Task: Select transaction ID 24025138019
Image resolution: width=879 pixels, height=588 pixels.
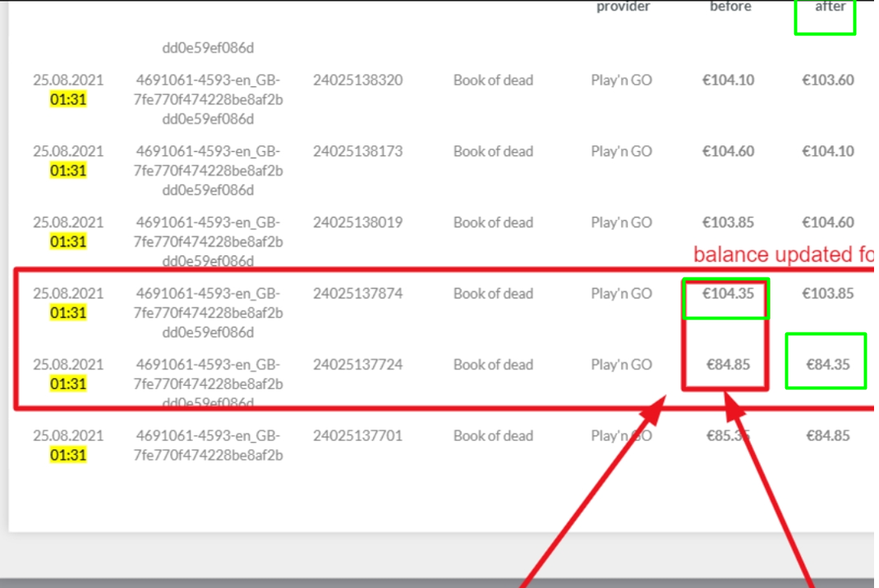Action: pyautogui.click(x=357, y=223)
